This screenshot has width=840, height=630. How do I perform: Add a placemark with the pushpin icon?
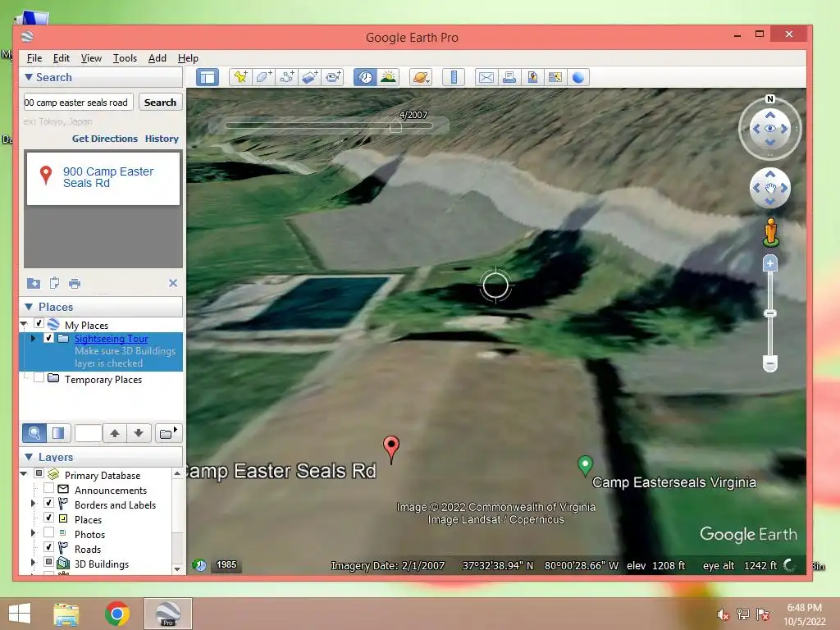[240, 77]
